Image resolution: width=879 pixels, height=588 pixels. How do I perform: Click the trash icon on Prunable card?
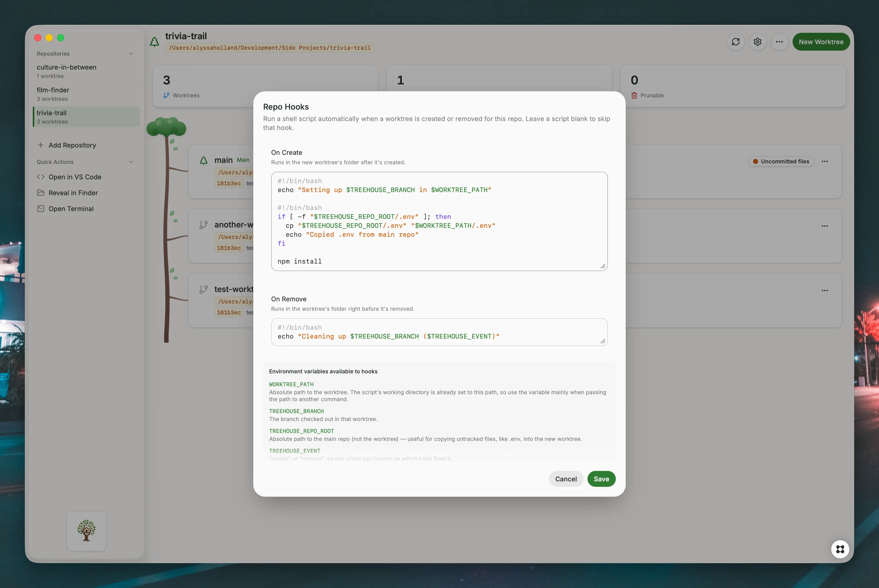point(634,95)
